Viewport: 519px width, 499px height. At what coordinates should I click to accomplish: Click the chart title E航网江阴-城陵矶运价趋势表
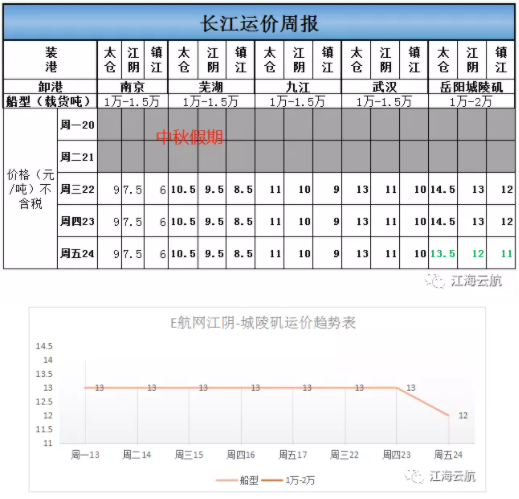[263, 323]
